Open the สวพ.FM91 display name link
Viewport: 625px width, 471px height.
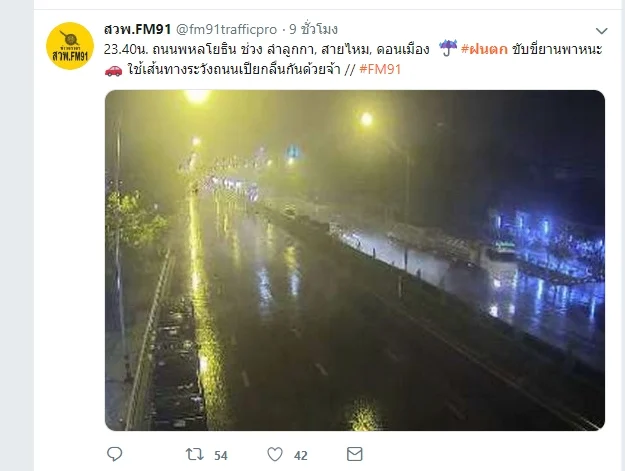point(137,29)
